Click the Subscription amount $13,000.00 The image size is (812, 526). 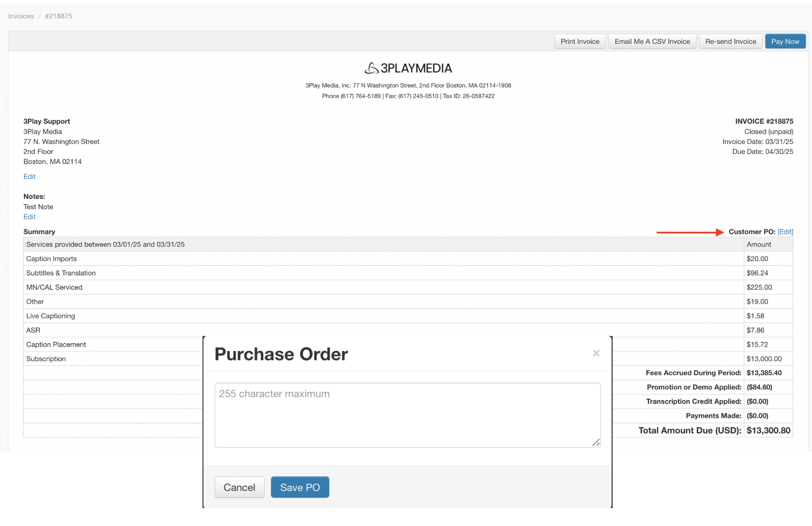coord(764,359)
